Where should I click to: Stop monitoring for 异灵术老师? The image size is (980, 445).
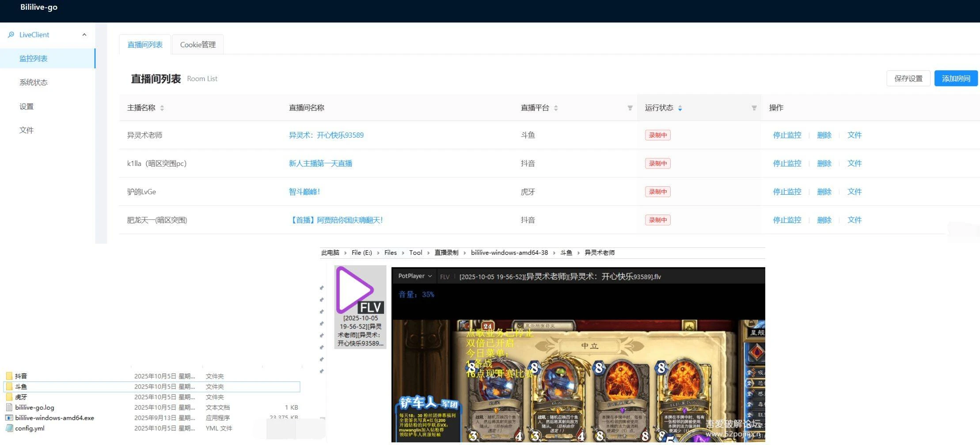[x=787, y=135]
